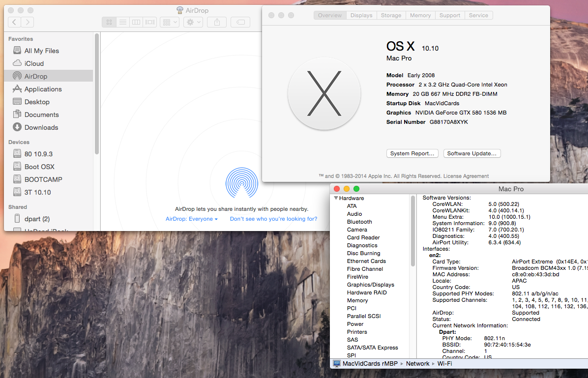Select Diagnostics in Hardware list

click(362, 245)
